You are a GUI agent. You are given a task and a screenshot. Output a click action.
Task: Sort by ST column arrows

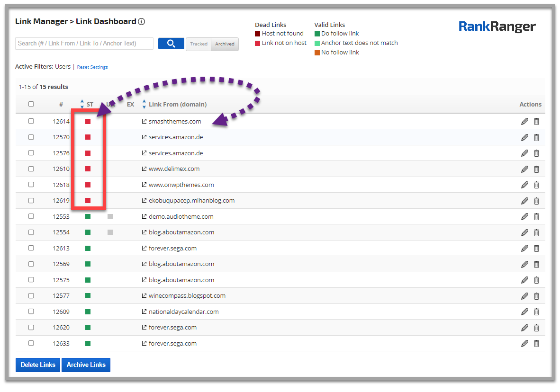pyautogui.click(x=82, y=104)
